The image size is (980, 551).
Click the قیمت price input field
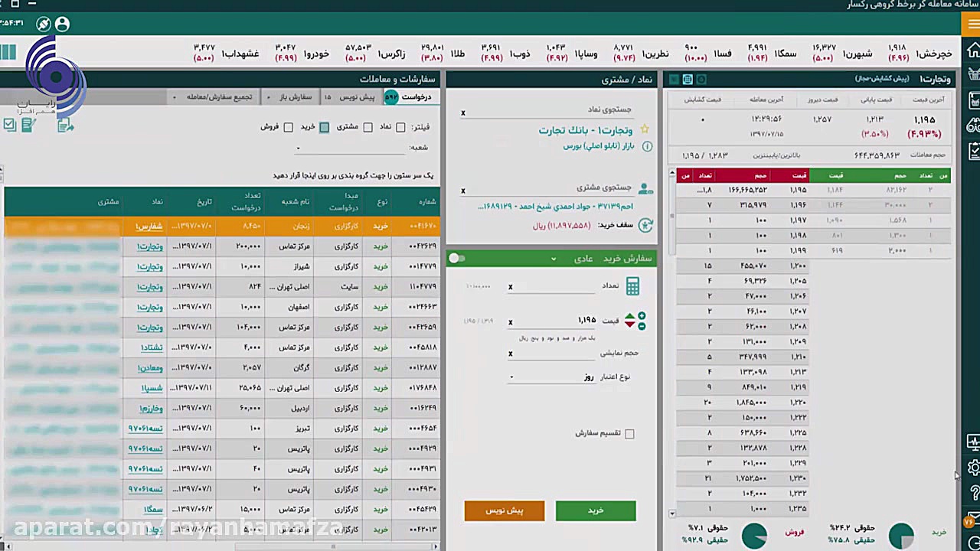click(x=552, y=321)
